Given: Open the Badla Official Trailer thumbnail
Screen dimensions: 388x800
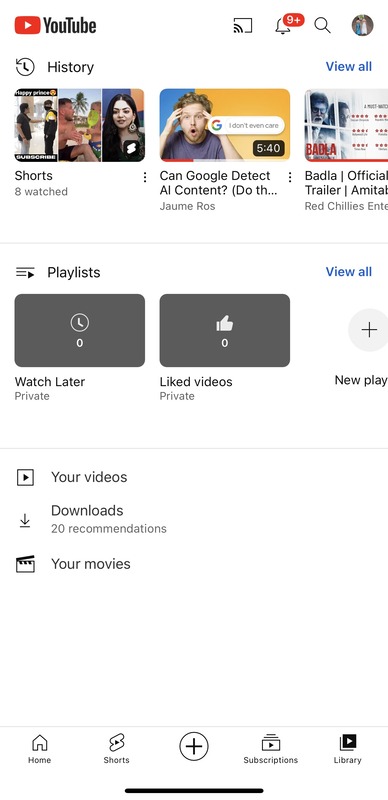Looking at the screenshot, I should tap(346, 125).
